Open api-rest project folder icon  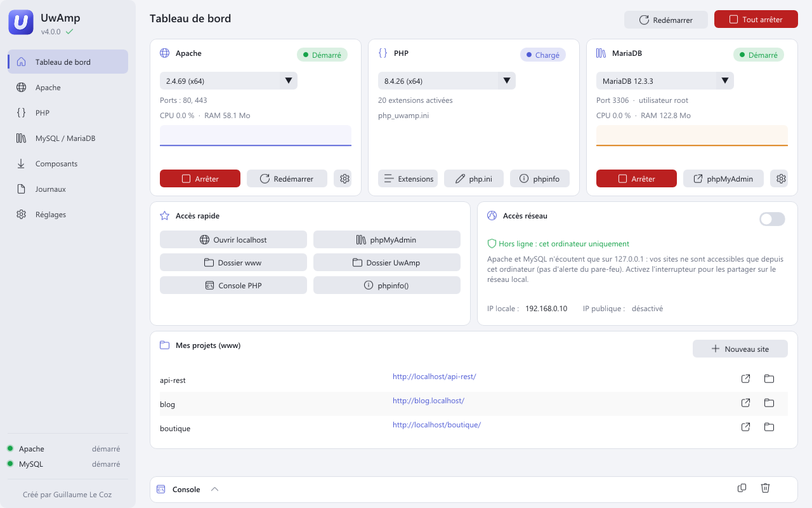pyautogui.click(x=769, y=379)
